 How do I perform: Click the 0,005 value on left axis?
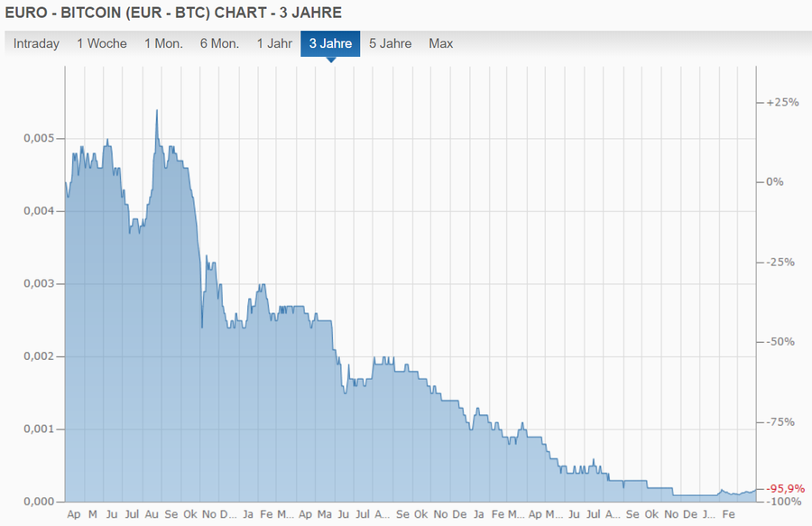pos(39,138)
